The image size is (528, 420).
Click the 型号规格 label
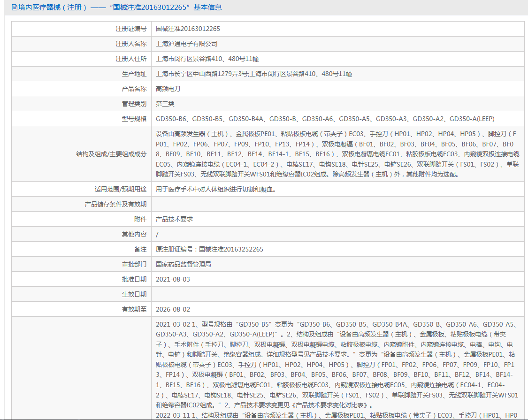(x=134, y=119)
